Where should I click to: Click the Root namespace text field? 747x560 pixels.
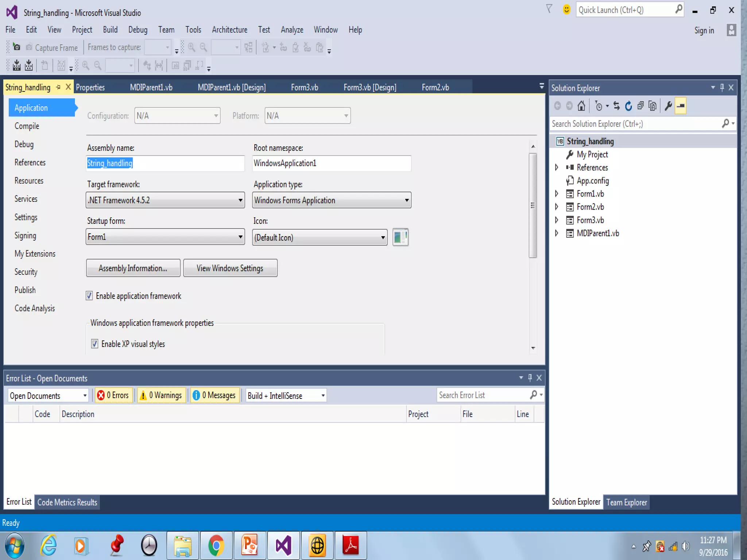click(331, 163)
